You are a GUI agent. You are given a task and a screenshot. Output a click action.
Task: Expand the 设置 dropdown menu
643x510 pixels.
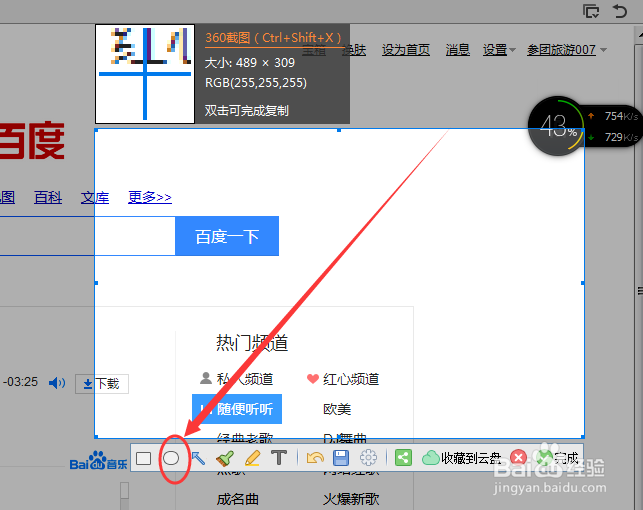click(x=499, y=50)
